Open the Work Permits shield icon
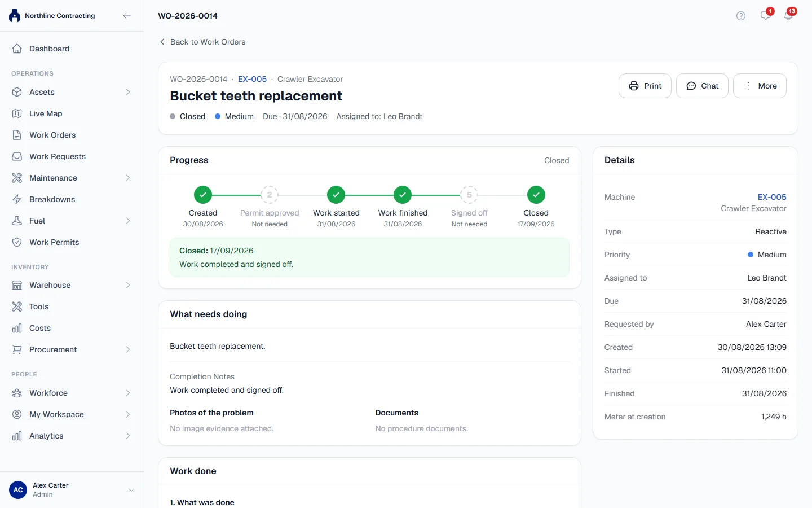The image size is (812, 508). (17, 242)
